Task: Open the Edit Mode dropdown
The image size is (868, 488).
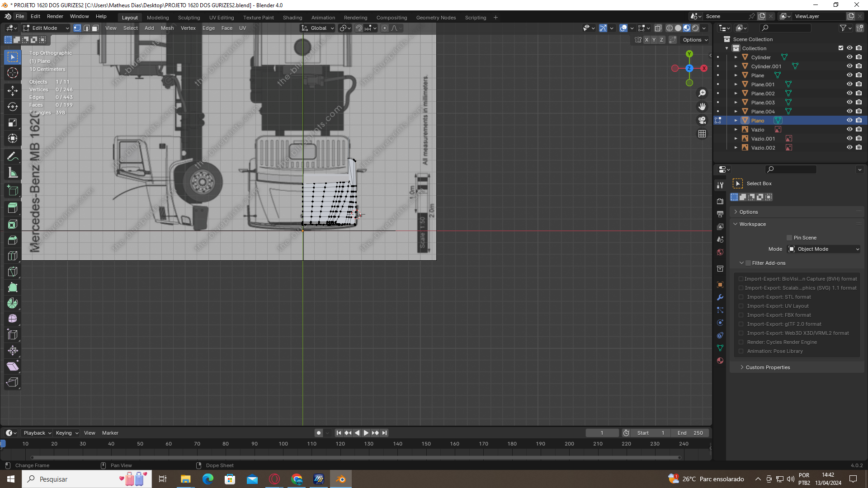Action: coord(46,28)
